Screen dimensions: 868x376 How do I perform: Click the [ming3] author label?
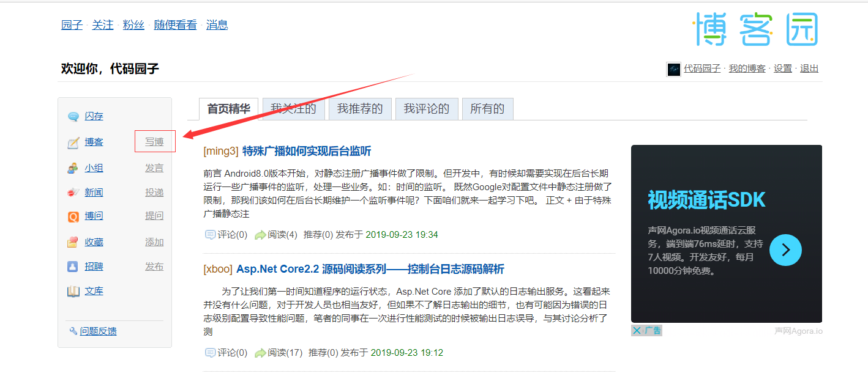pos(220,151)
